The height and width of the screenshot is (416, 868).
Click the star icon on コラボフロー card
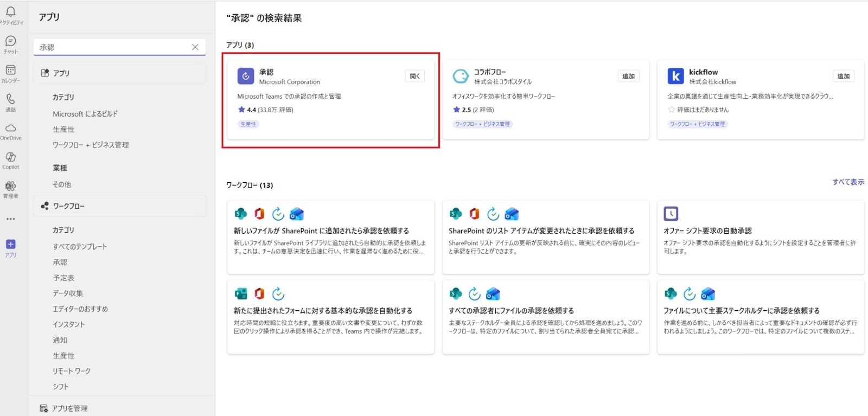click(x=456, y=110)
